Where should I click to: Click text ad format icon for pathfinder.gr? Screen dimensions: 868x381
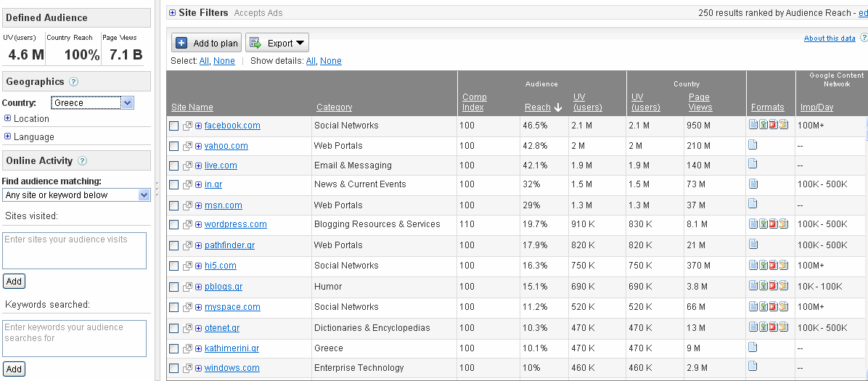click(x=753, y=245)
